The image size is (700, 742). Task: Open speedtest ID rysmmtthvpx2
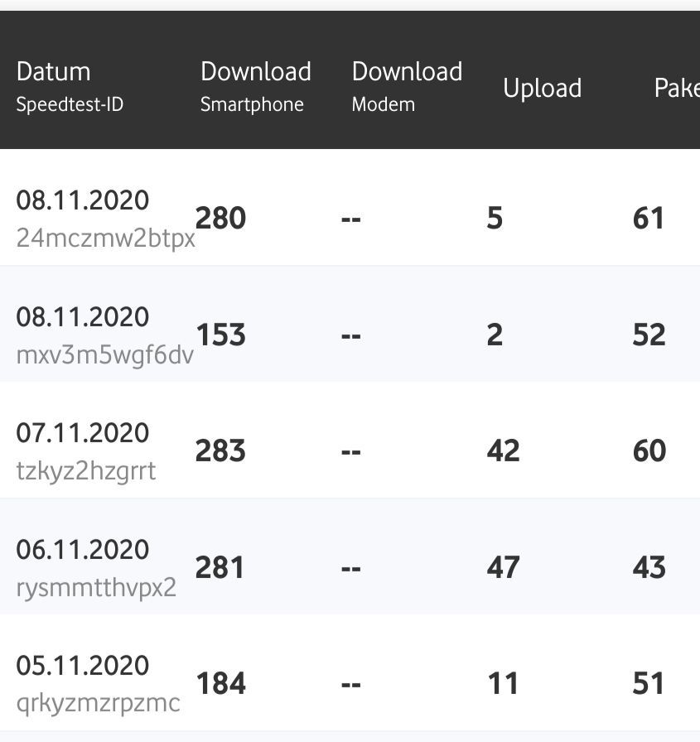tap(96, 588)
